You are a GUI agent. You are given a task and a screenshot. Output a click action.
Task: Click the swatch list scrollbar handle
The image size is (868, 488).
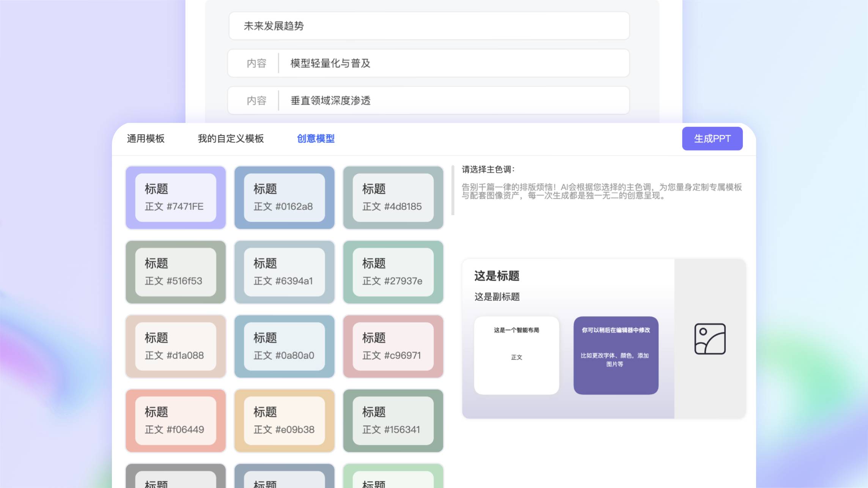tap(453, 190)
